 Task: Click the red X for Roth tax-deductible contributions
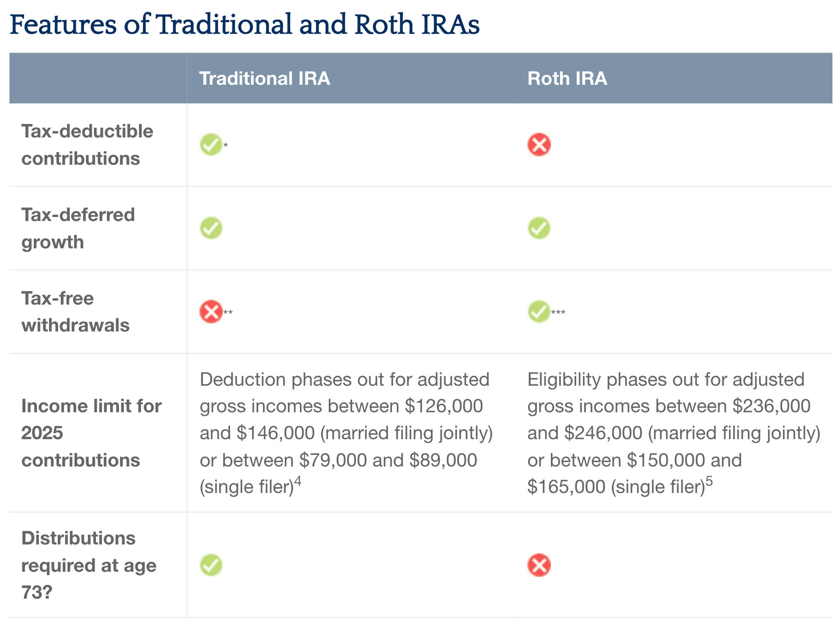pos(539,145)
